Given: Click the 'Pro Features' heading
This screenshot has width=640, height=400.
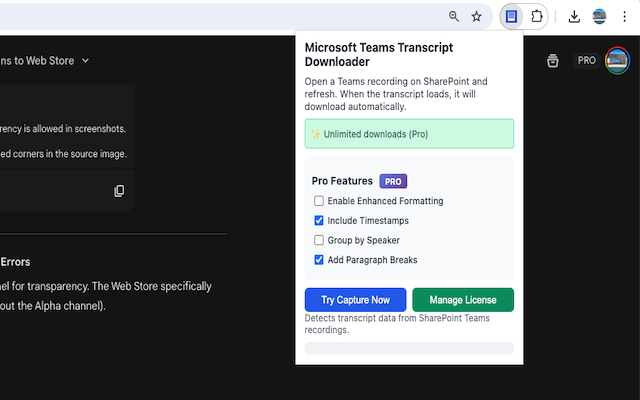Looking at the screenshot, I should 342,181.
